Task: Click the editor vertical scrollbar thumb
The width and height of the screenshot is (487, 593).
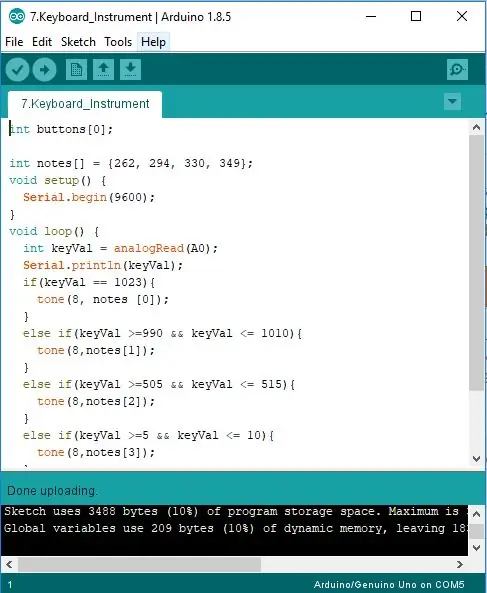Action: pos(476,263)
